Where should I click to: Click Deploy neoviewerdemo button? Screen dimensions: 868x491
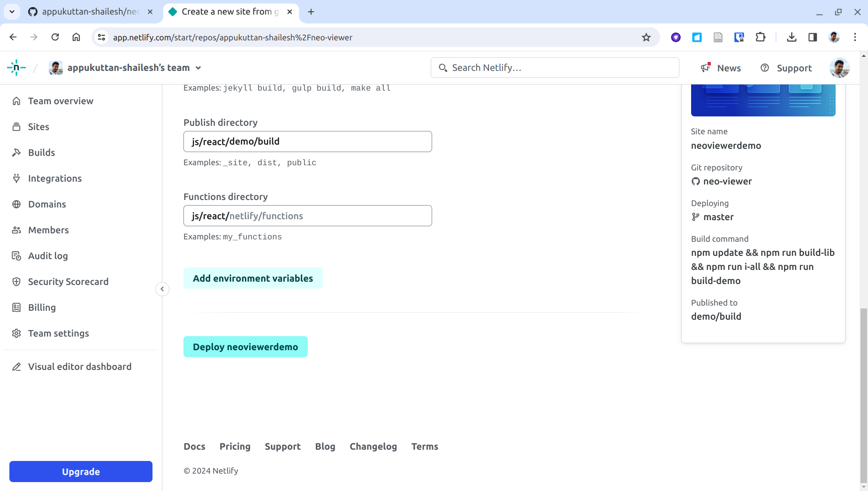coord(245,346)
